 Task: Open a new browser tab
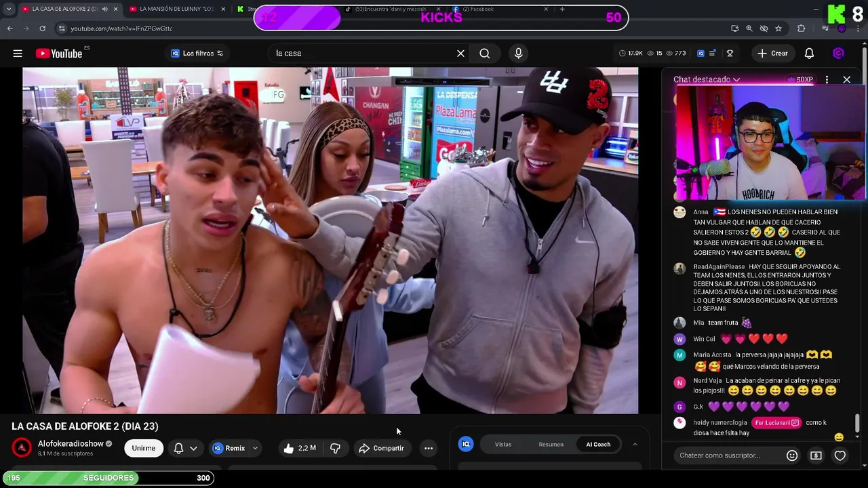562,9
